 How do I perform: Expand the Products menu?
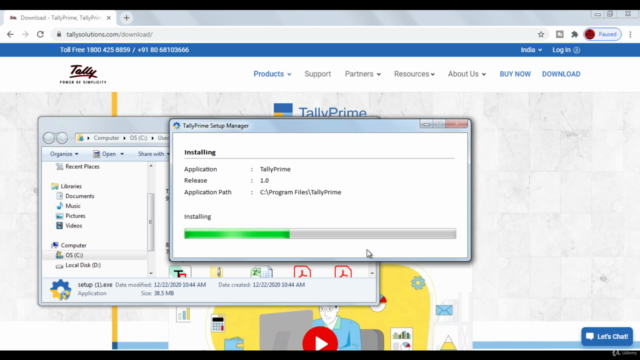point(272,74)
